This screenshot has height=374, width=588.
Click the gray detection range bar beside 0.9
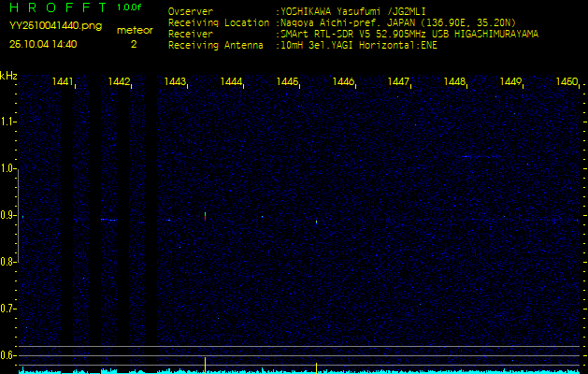coord(18,216)
